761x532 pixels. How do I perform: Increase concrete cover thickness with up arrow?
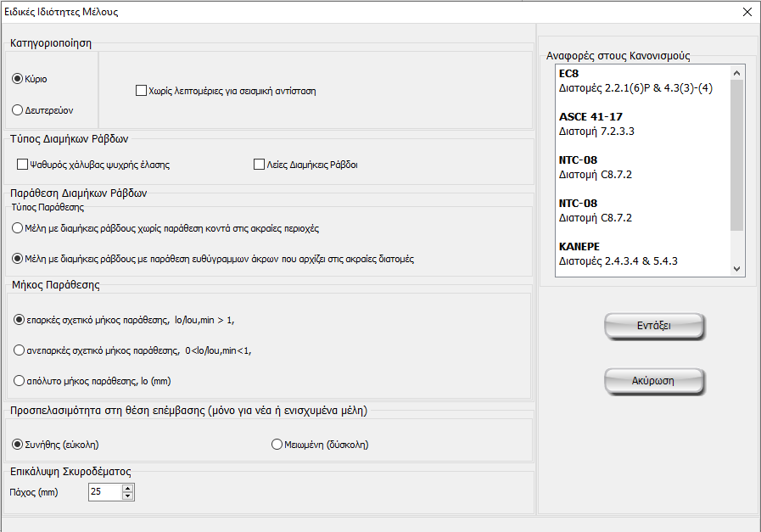tap(128, 489)
